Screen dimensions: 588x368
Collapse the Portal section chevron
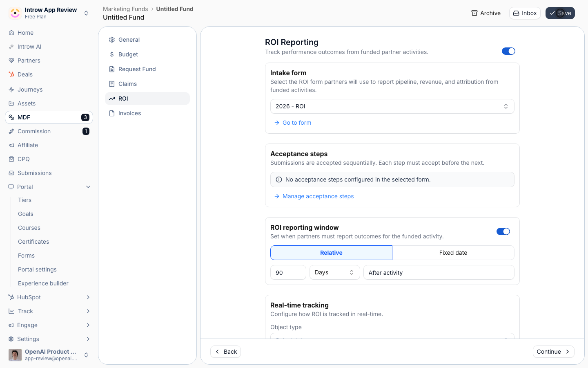click(x=88, y=187)
